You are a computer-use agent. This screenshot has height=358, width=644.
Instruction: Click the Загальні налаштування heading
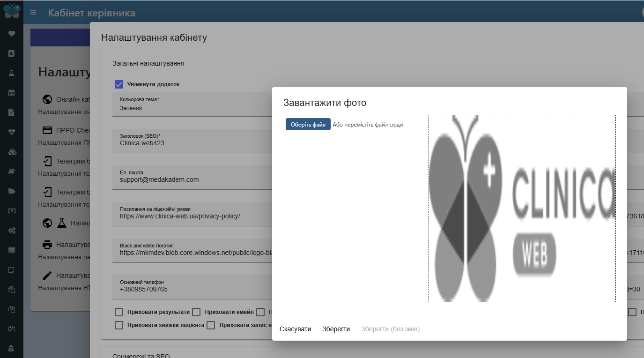pyautogui.click(x=148, y=63)
